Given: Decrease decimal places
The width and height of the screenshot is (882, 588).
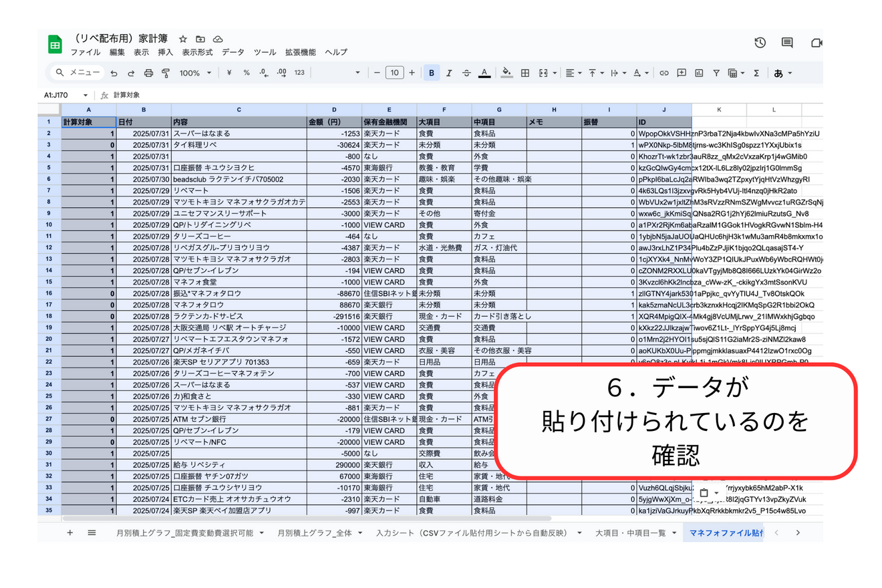Looking at the screenshot, I should pyautogui.click(x=264, y=73).
